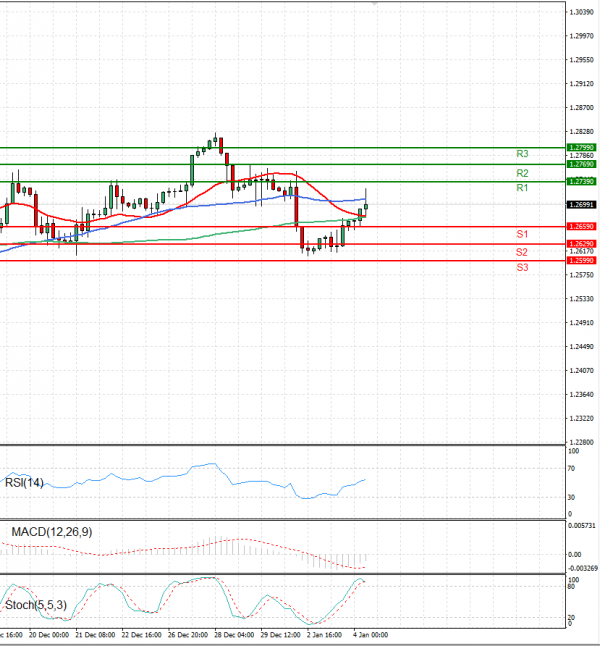Click the MACD 0.005731 scale value
The height and width of the screenshot is (646, 600).
pos(581,526)
